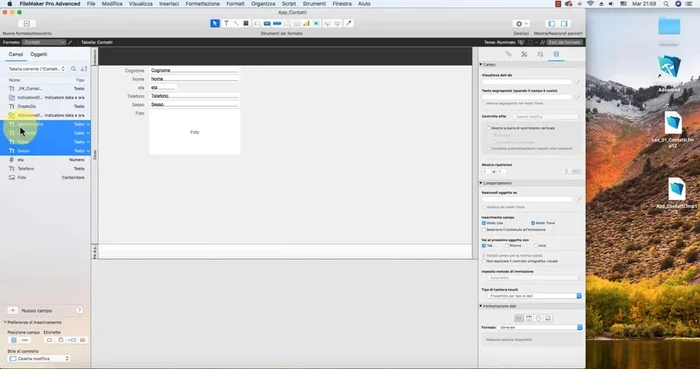Screen dimensions: 700x369
Task: Click the Foto container on the layout
Action: pyautogui.click(x=195, y=132)
